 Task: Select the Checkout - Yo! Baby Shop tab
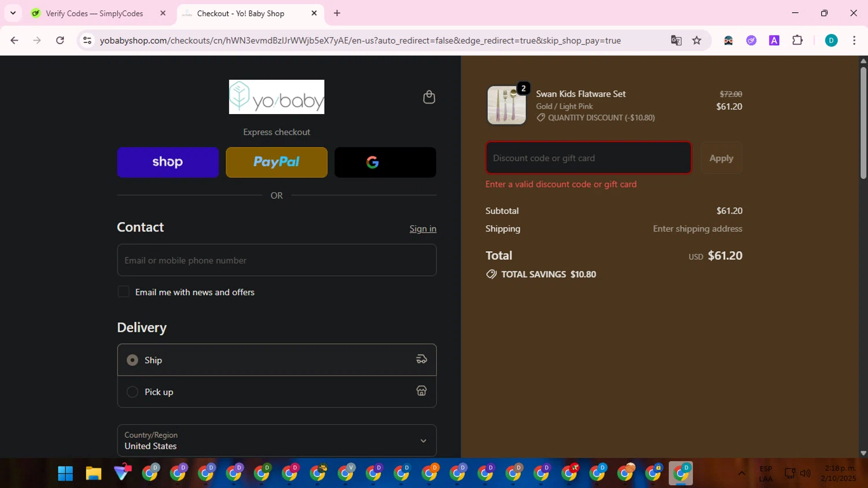tap(249, 13)
